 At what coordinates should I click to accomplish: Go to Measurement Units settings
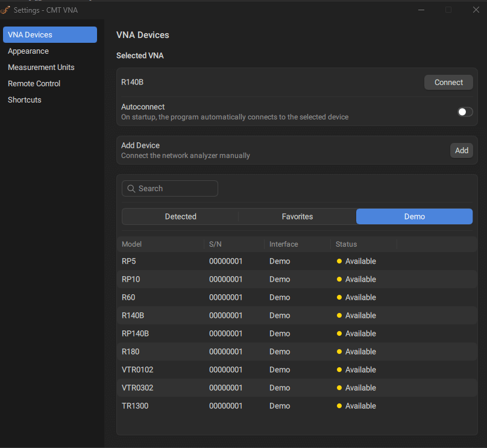41,68
